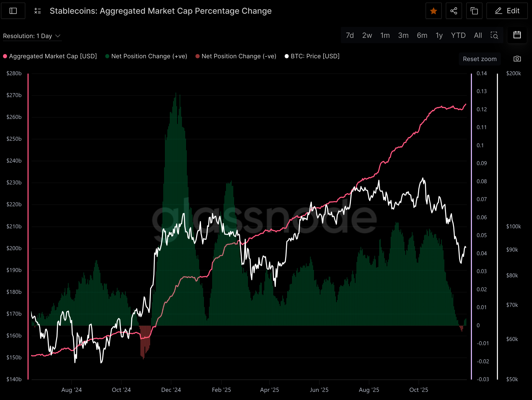Click the orange favorite star icon
Image resolution: width=532 pixels, height=400 pixels.
pyautogui.click(x=433, y=11)
